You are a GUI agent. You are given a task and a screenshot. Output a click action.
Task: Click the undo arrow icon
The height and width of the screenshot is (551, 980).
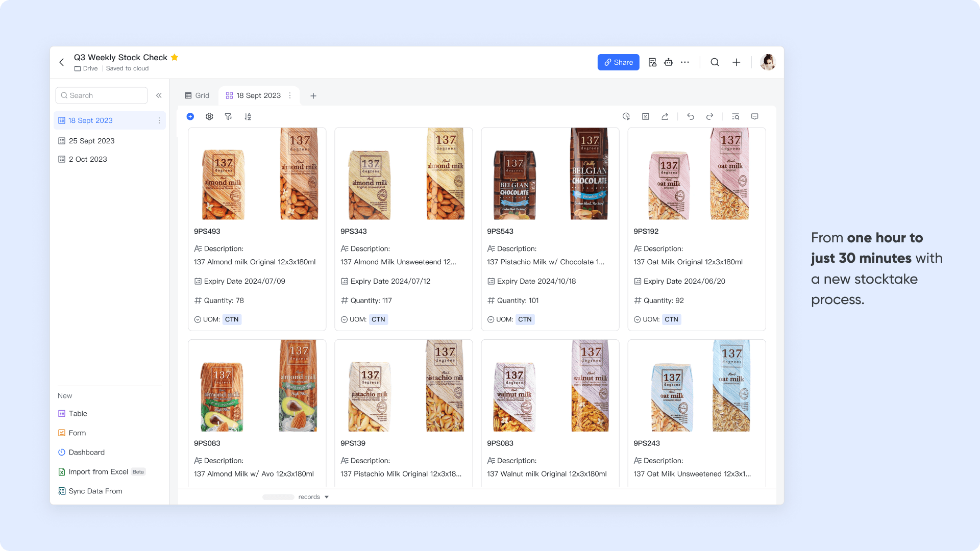(x=690, y=116)
